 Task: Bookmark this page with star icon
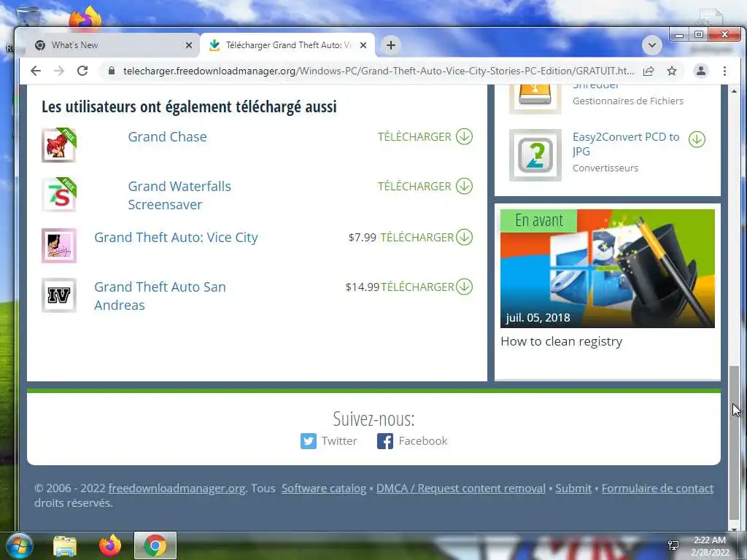pyautogui.click(x=672, y=71)
